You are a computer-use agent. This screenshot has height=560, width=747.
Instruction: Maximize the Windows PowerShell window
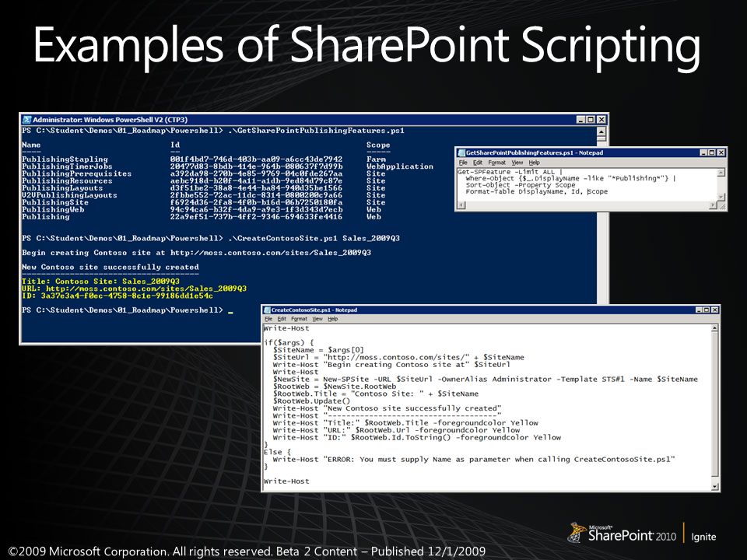(591, 120)
